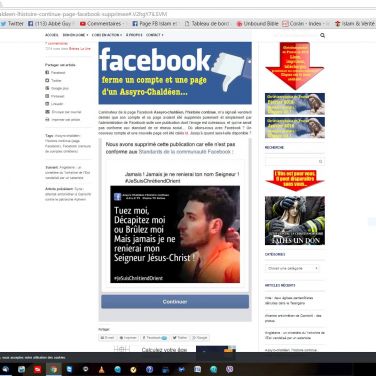The width and height of the screenshot is (376, 376).
Task: Share article via Pinterest sidebar icon
Action: coord(47,96)
